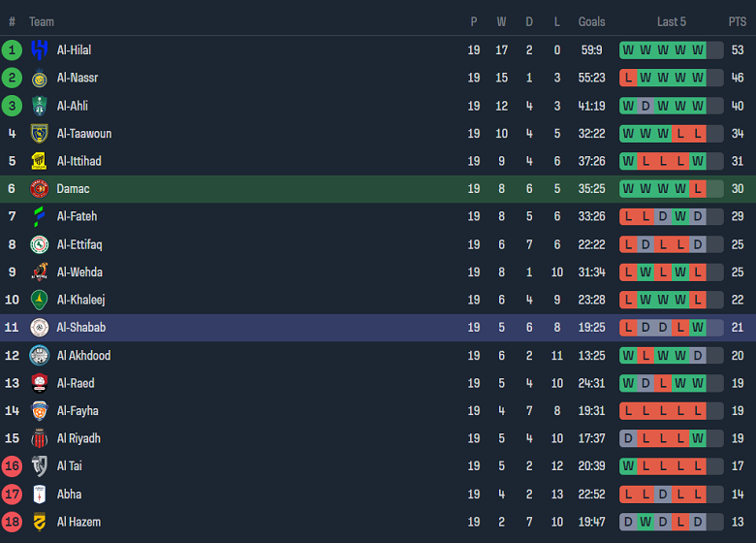Screen dimensions: 756x543
Task: Click the Damac club crest icon
Action: pos(40,189)
